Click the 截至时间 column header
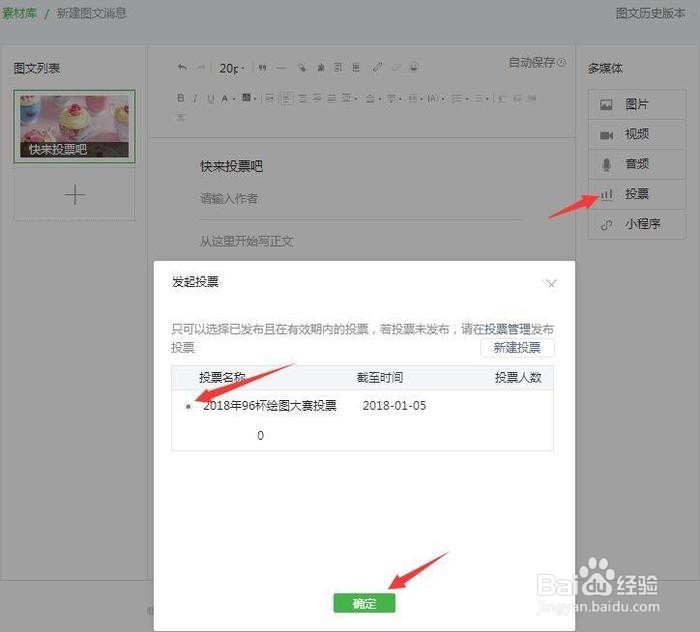Image resolution: width=700 pixels, height=632 pixels. tap(380, 378)
